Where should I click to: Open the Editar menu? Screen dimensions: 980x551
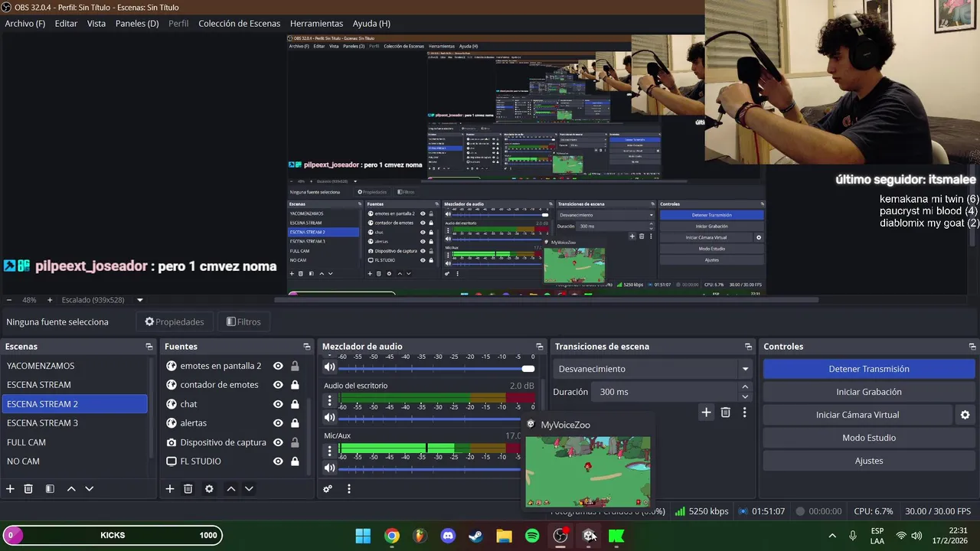pos(66,24)
